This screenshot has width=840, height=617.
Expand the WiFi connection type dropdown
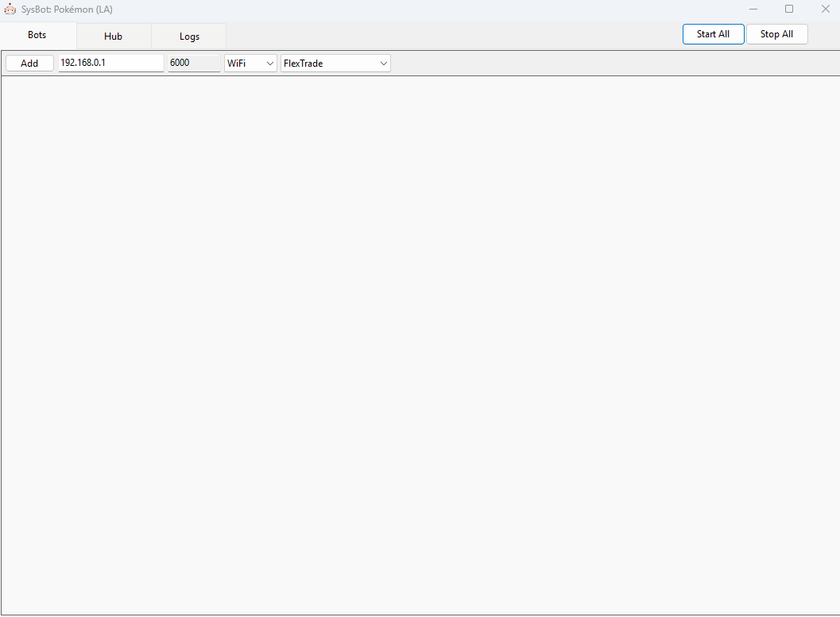(250, 64)
